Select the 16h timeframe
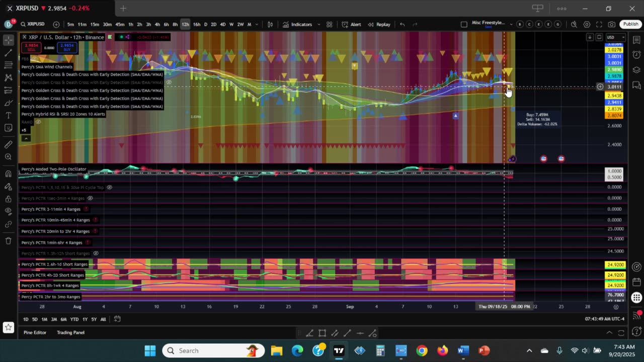 (x=196, y=24)
